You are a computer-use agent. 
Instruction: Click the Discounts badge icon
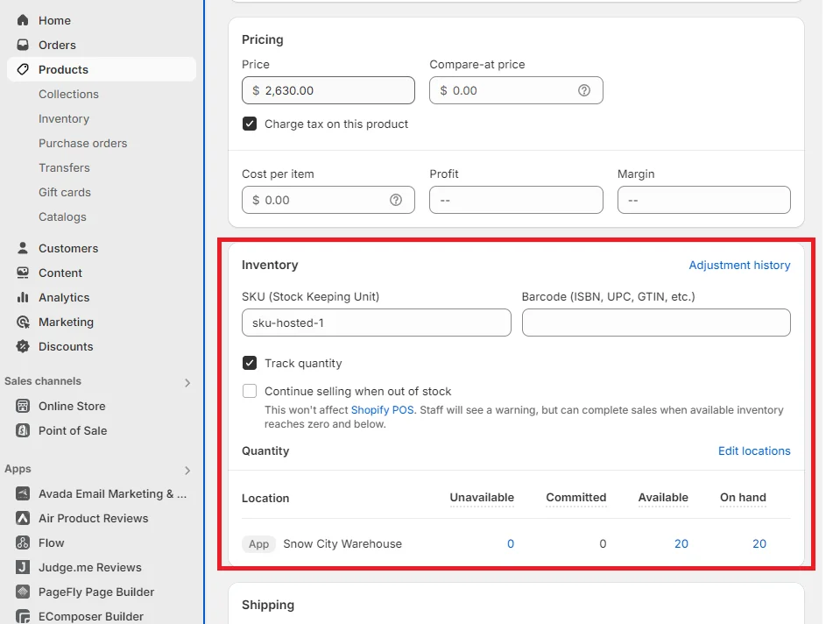[23, 347]
